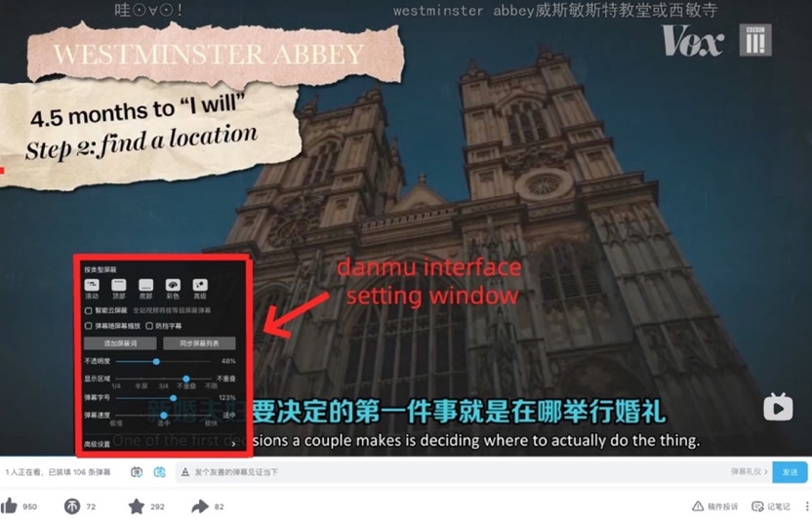Click the opacity slider handle
Screen dimensions: 812x519
[x=156, y=361]
